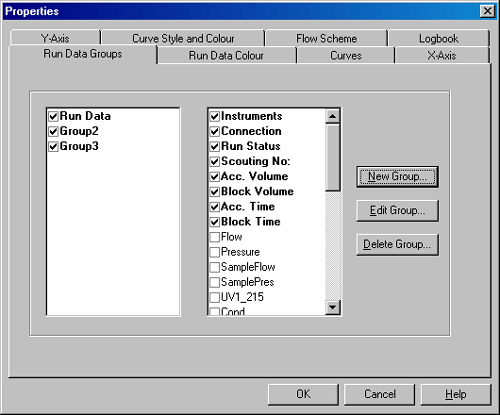The height and width of the screenshot is (415, 500).
Task: Click the New Group button
Action: coord(397,177)
